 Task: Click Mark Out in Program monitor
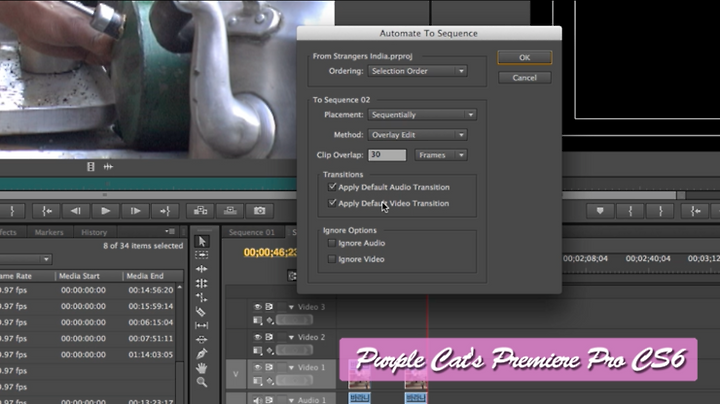pyautogui.click(x=660, y=211)
